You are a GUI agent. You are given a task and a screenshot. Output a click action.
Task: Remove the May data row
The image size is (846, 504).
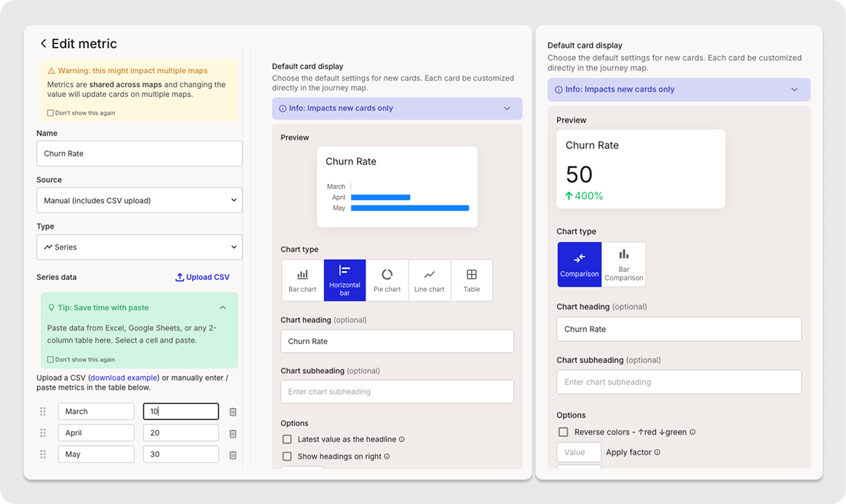coord(233,455)
